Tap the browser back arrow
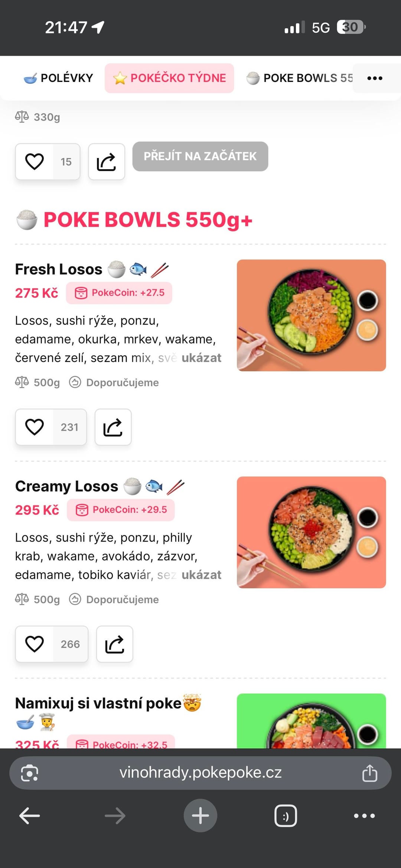The image size is (401, 868). point(30,816)
